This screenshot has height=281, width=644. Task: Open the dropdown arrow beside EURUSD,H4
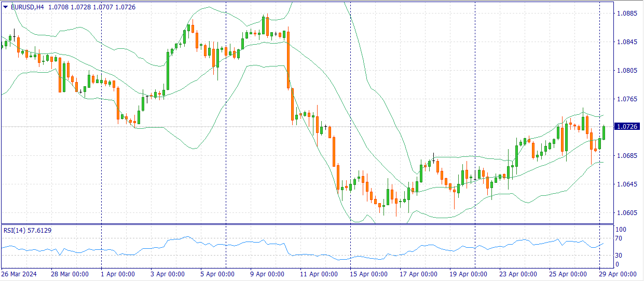click(5, 7)
